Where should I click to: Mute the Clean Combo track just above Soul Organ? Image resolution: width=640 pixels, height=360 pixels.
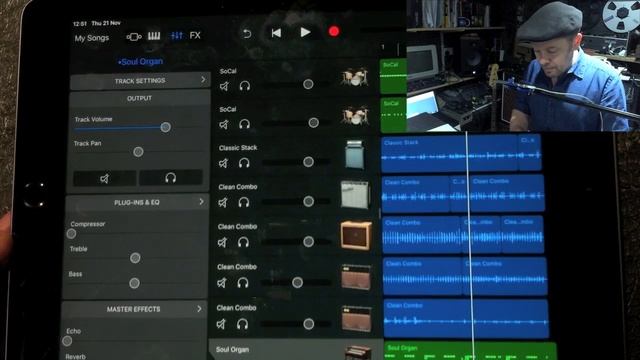coord(221,324)
